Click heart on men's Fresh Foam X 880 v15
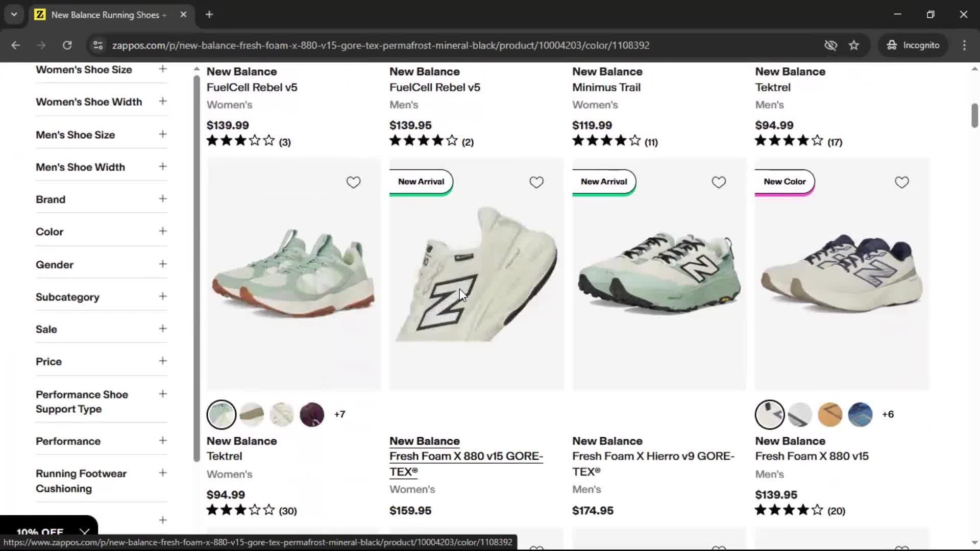The image size is (980, 551). (x=901, y=182)
